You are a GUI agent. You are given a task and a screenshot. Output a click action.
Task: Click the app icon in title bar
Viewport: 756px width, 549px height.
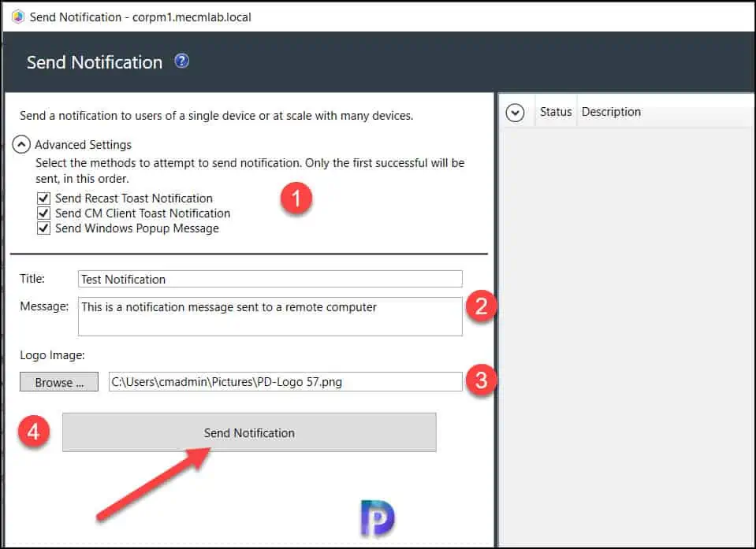coord(18,17)
